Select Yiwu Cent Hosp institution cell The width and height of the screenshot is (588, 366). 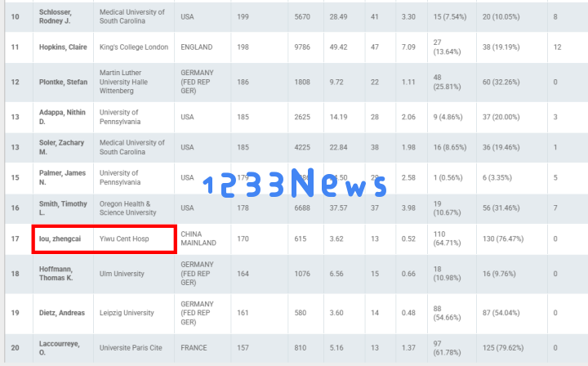coord(124,239)
